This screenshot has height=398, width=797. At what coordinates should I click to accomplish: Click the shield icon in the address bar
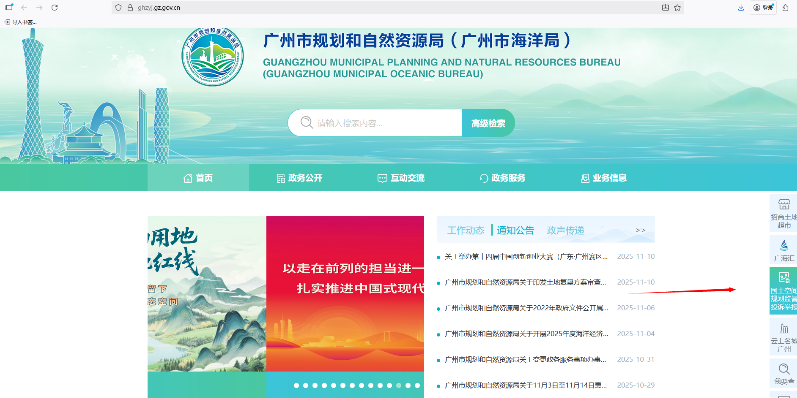118,8
